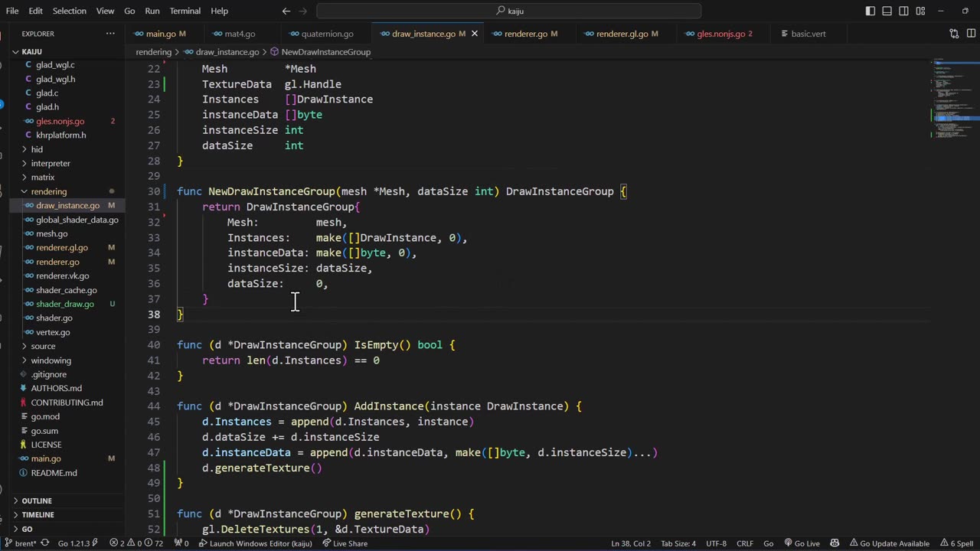This screenshot has height=551, width=980.
Task: Open Customize Layout icon in title bar
Action: (x=920, y=11)
